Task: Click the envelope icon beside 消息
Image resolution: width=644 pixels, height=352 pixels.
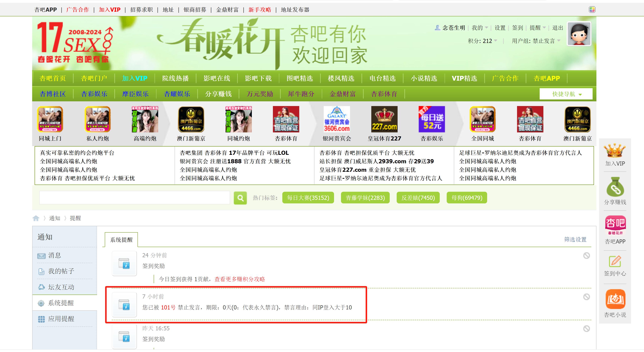Action: pos(41,256)
